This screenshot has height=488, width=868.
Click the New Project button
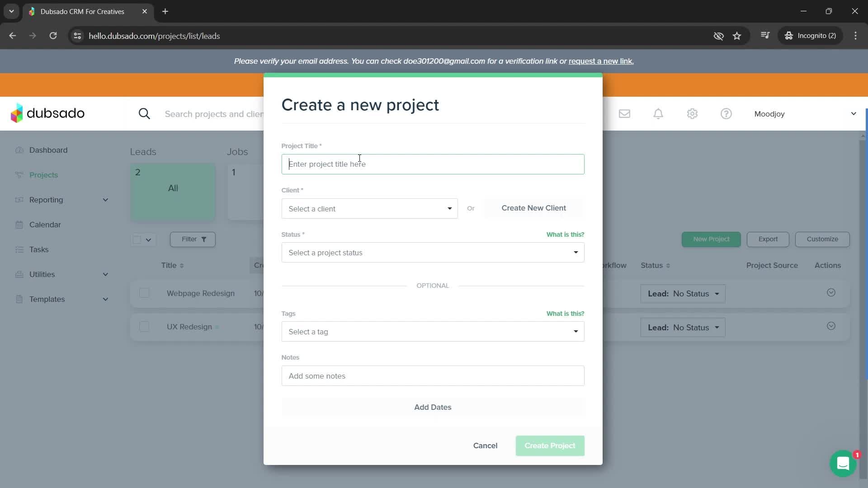[x=711, y=239]
